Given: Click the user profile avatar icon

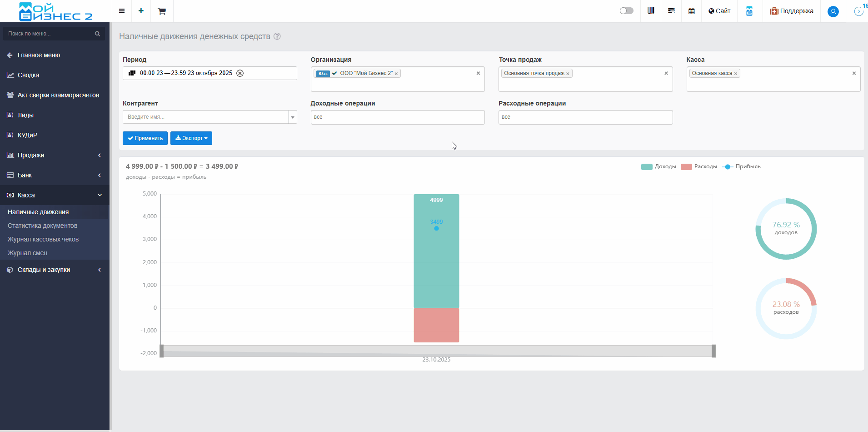Looking at the screenshot, I should click(833, 11).
